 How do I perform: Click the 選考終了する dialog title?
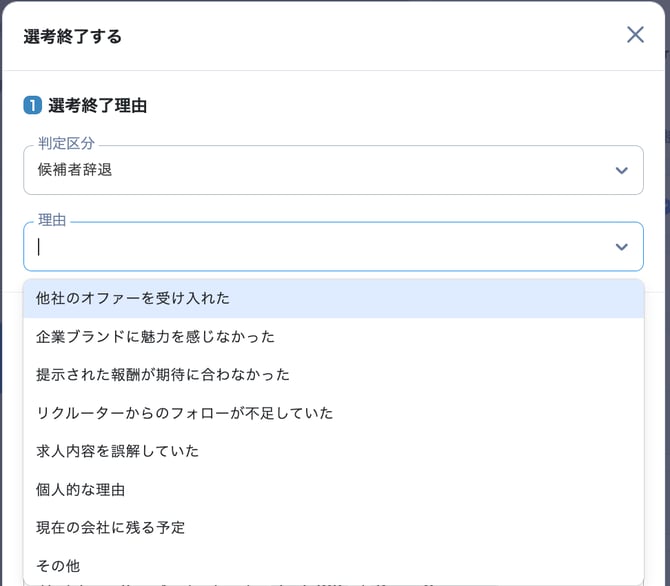[73, 36]
